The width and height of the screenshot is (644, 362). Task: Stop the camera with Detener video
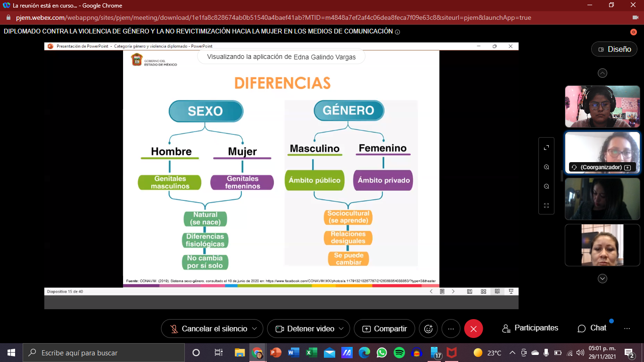point(305,329)
